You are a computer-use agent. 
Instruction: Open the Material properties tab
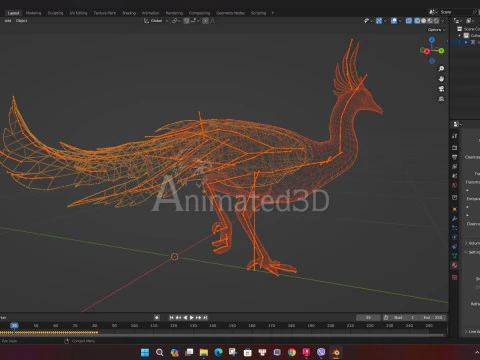(454, 265)
